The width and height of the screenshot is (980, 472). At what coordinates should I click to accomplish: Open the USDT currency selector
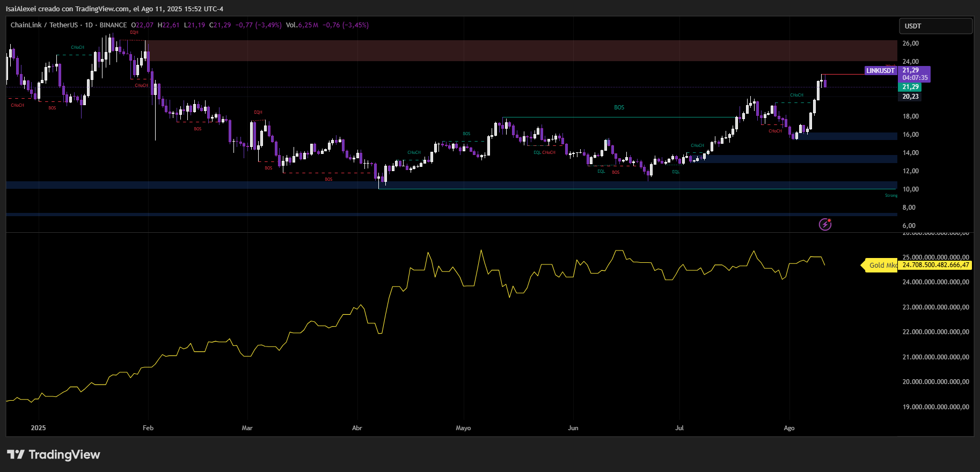(935, 26)
